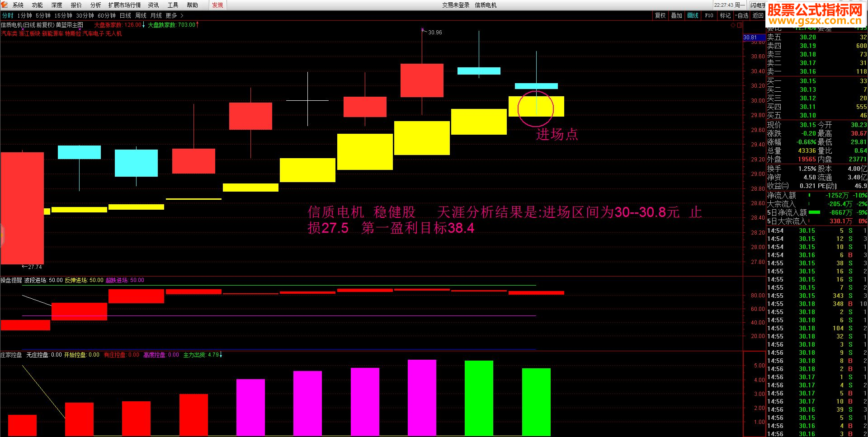Click the application logo icon
The image size is (868, 437).
5,5
